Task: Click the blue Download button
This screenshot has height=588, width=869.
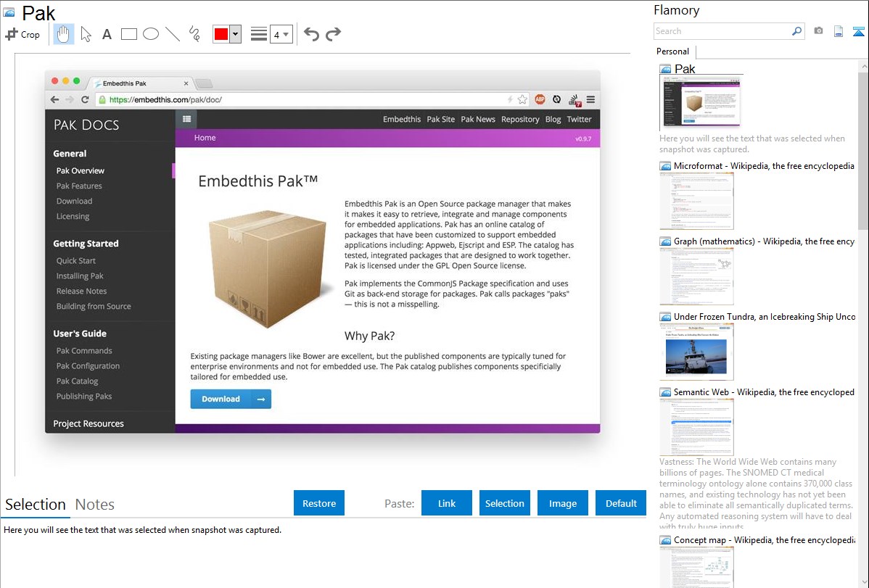Action: [231, 399]
